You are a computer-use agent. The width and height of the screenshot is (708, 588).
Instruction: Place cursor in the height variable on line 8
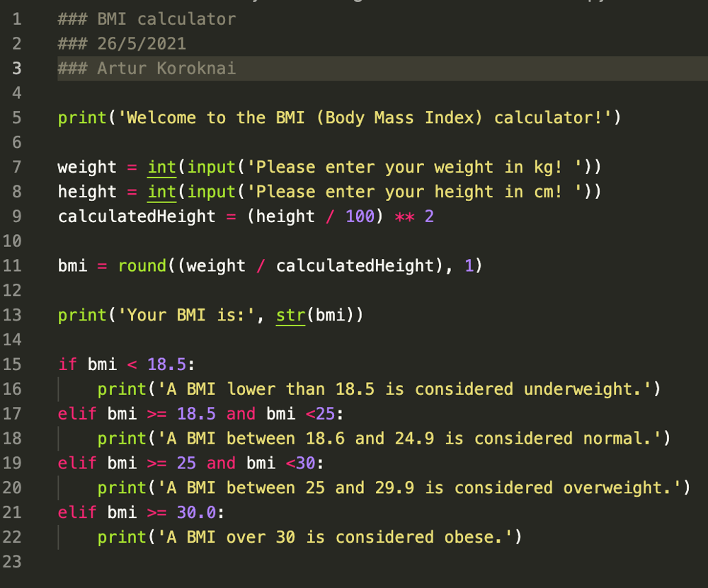point(85,192)
